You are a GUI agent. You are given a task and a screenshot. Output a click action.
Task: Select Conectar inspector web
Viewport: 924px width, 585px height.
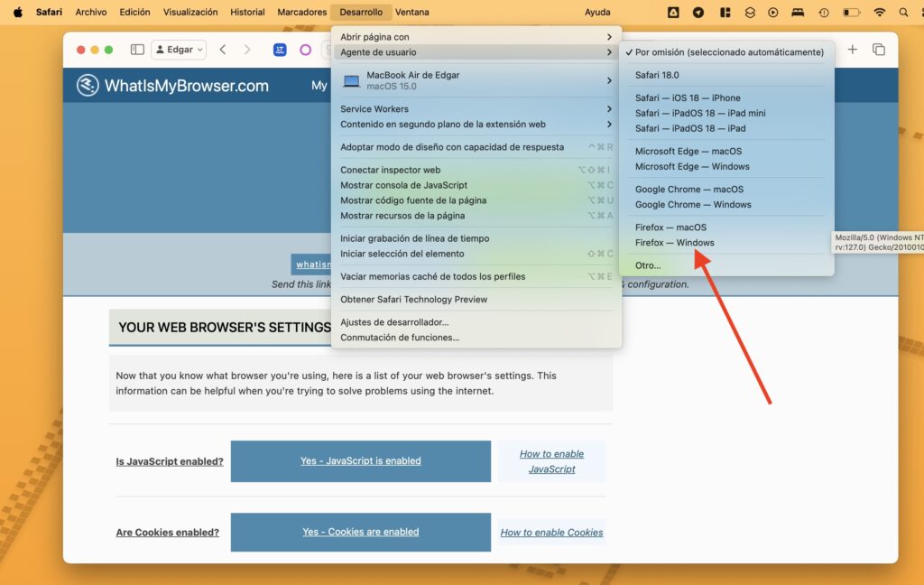tap(476, 170)
